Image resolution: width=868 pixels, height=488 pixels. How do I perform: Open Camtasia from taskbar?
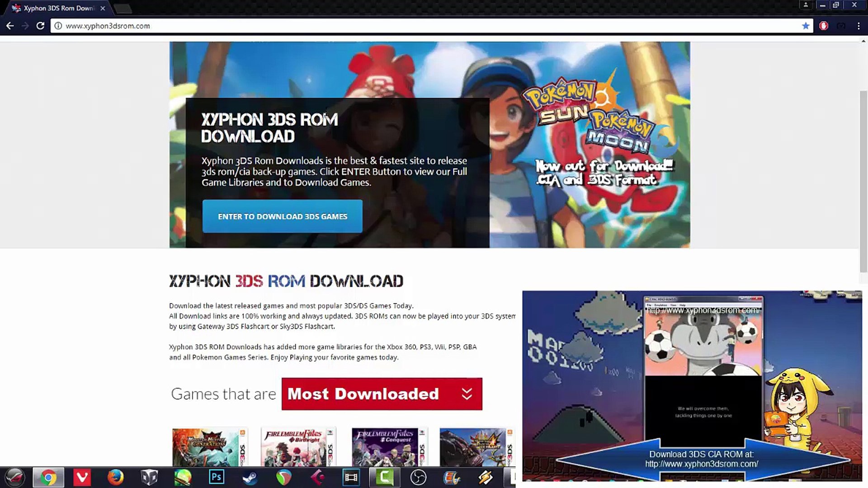tap(385, 477)
